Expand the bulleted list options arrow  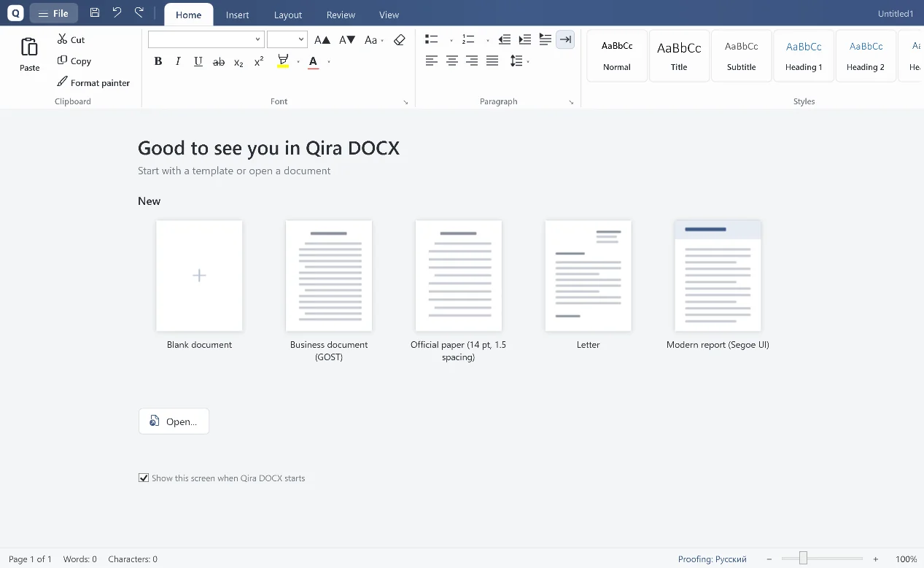[x=451, y=40]
